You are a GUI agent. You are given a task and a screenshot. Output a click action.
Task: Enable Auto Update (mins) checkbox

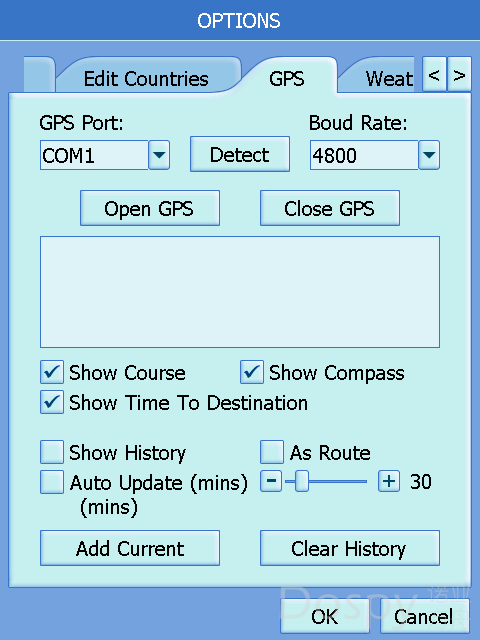[52, 482]
